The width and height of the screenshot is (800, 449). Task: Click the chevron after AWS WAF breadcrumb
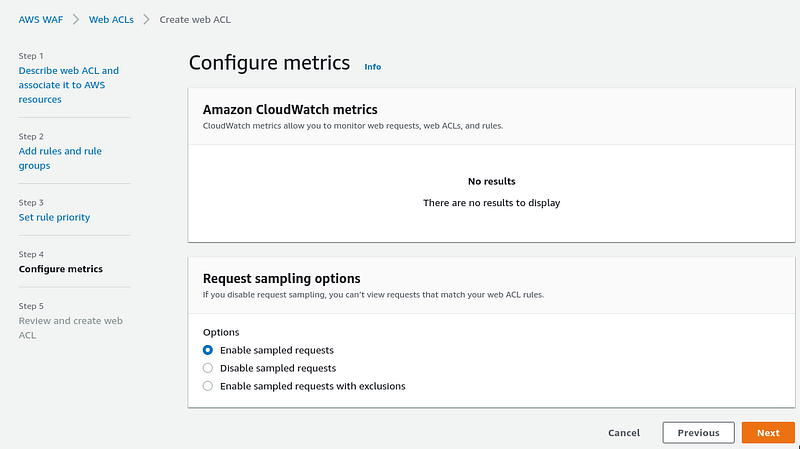click(76, 19)
